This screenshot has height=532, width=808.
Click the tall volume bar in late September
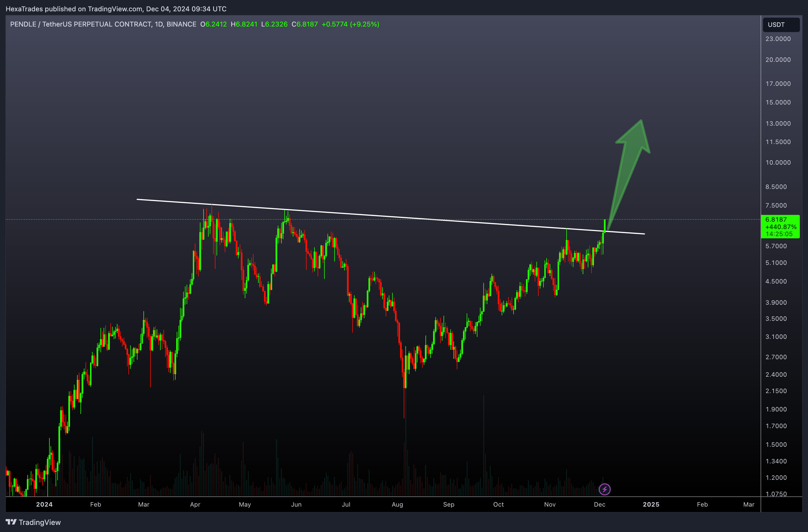(x=483, y=445)
